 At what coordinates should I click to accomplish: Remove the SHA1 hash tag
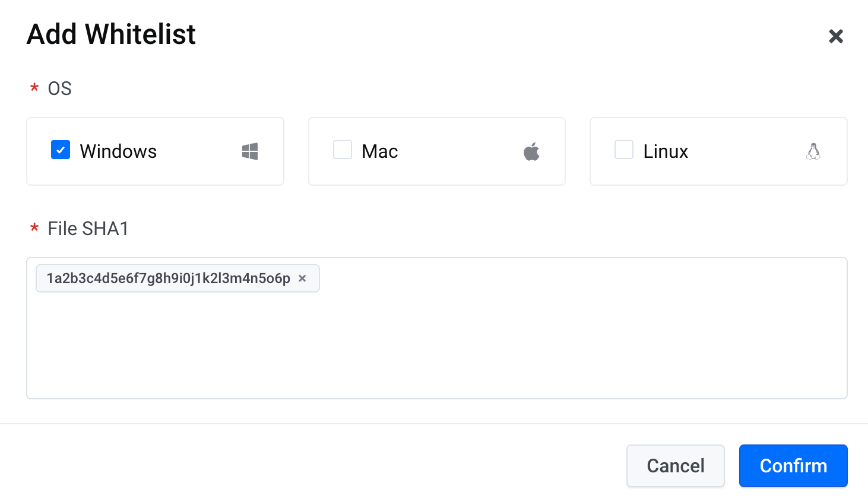click(x=302, y=278)
